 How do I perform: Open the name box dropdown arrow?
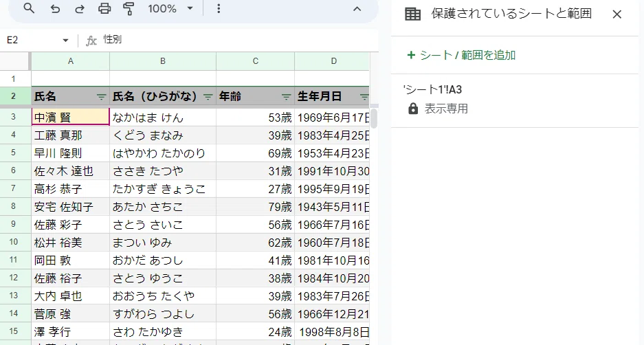[x=65, y=41]
